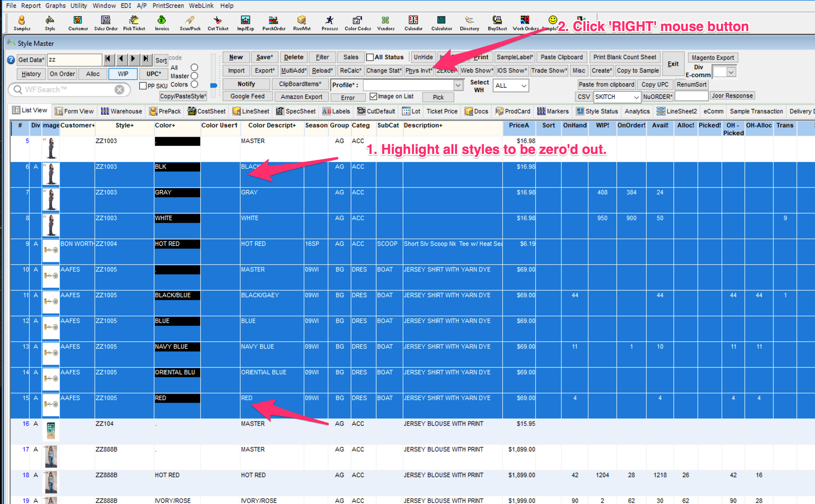
Task: Click the Invoice toolbar icon
Action: (x=162, y=23)
